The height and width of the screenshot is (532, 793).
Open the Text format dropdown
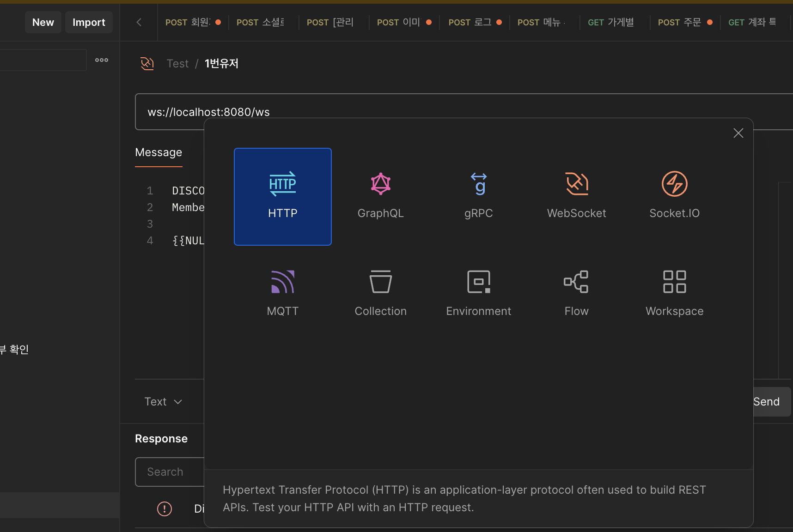tap(163, 402)
